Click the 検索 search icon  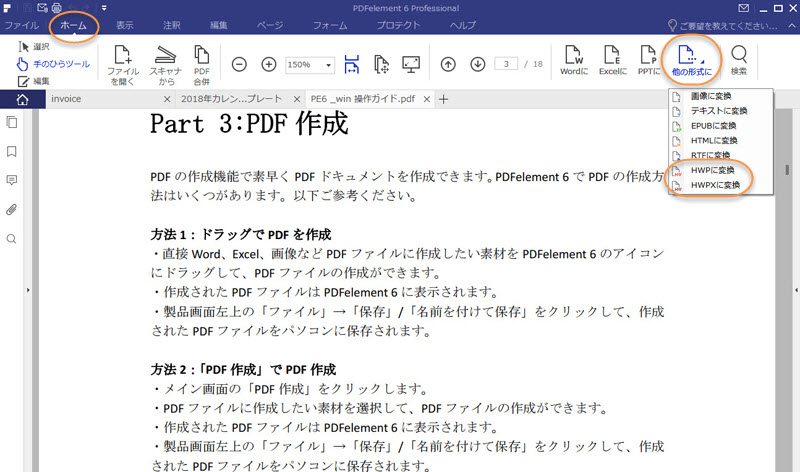(739, 60)
